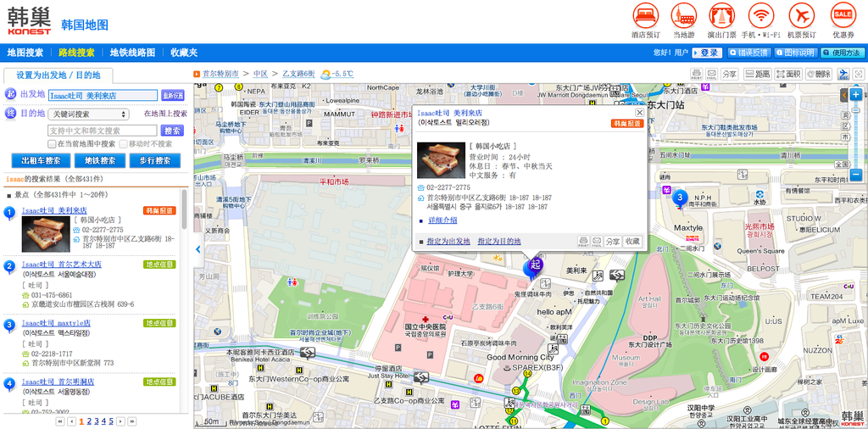Click 步行搜索 walking search button
This screenshot has height=429, width=868.
pyautogui.click(x=155, y=160)
